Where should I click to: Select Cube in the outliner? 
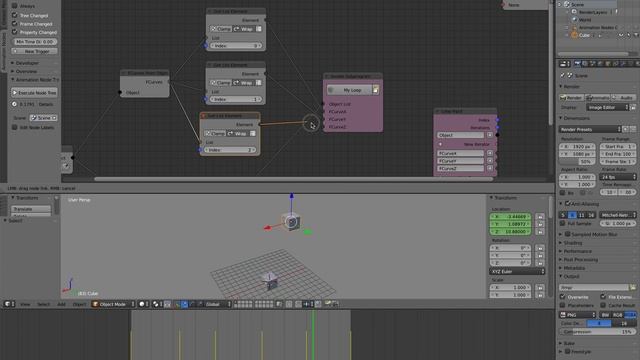click(584, 35)
